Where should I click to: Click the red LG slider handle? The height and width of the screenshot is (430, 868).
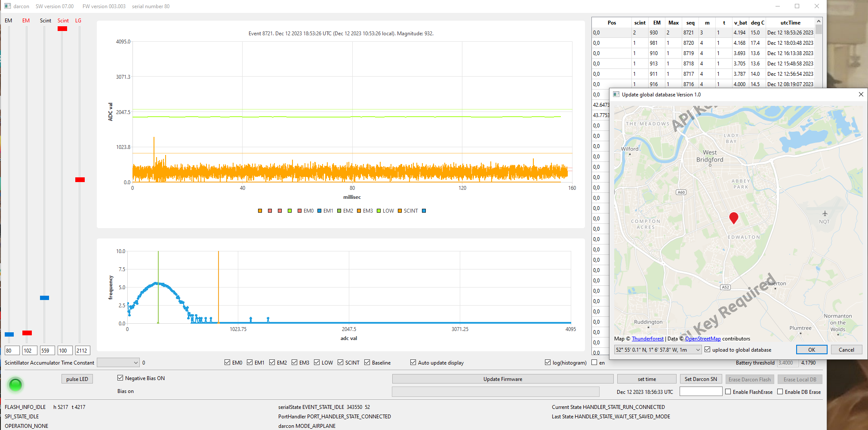[80, 179]
